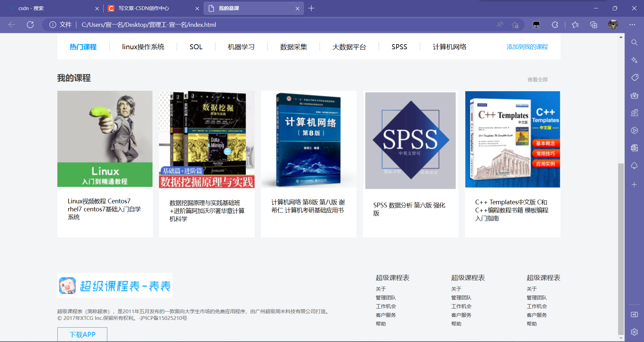Viewport: 644px width, 342px height.
Task: Select the SQL category
Action: tap(196, 47)
